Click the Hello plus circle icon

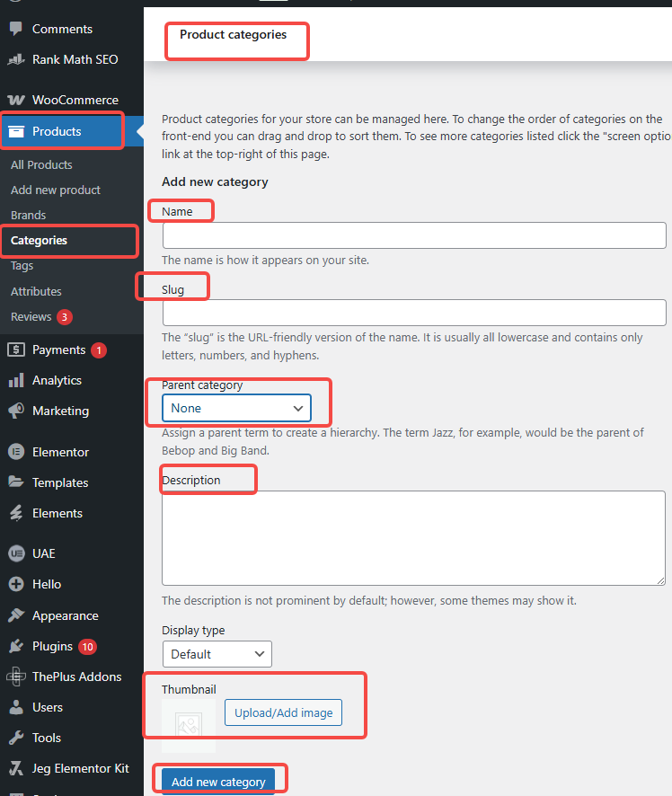pos(16,584)
